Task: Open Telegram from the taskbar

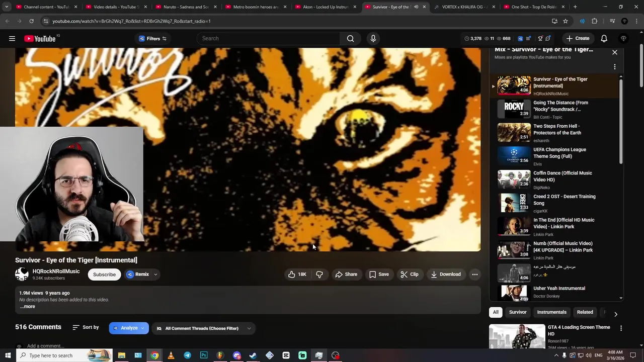Action: [x=187, y=355]
